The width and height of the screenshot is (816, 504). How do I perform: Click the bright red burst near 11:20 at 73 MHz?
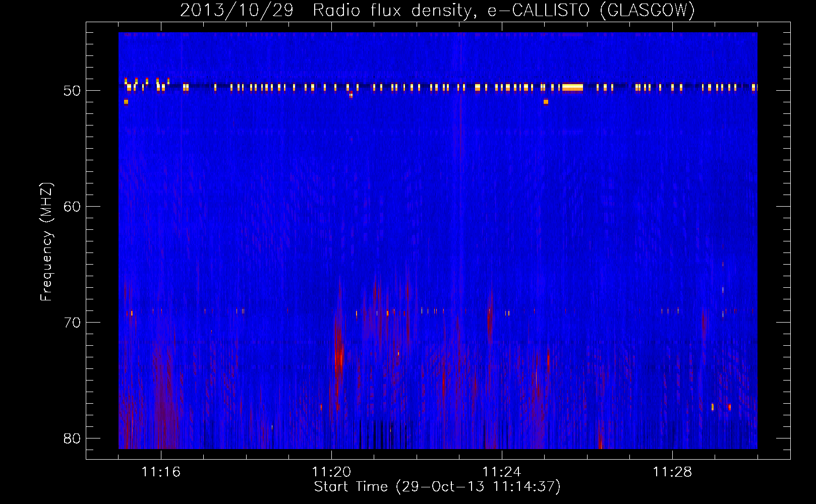(339, 358)
